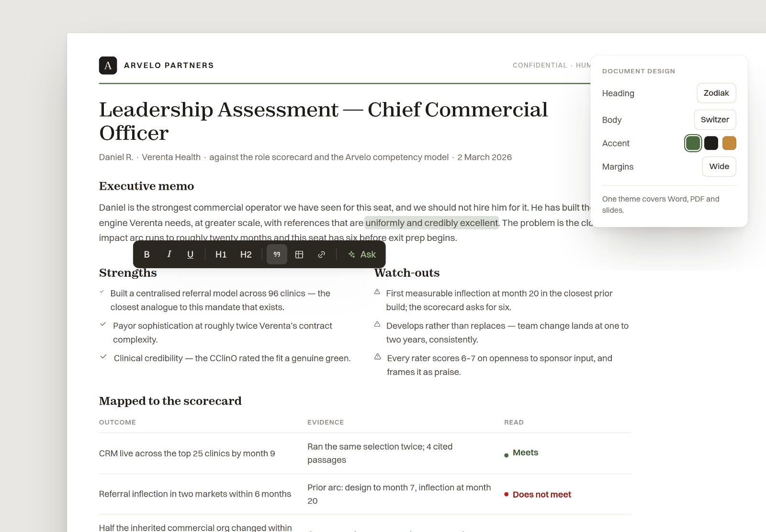Click the 'Verenta Health' byline text
The height and width of the screenshot is (532, 766).
click(x=171, y=157)
